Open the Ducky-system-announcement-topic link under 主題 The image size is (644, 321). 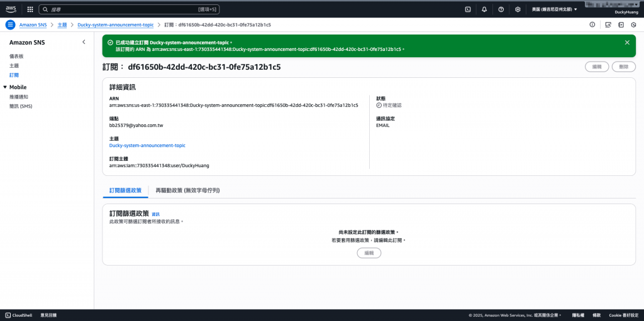pos(147,145)
